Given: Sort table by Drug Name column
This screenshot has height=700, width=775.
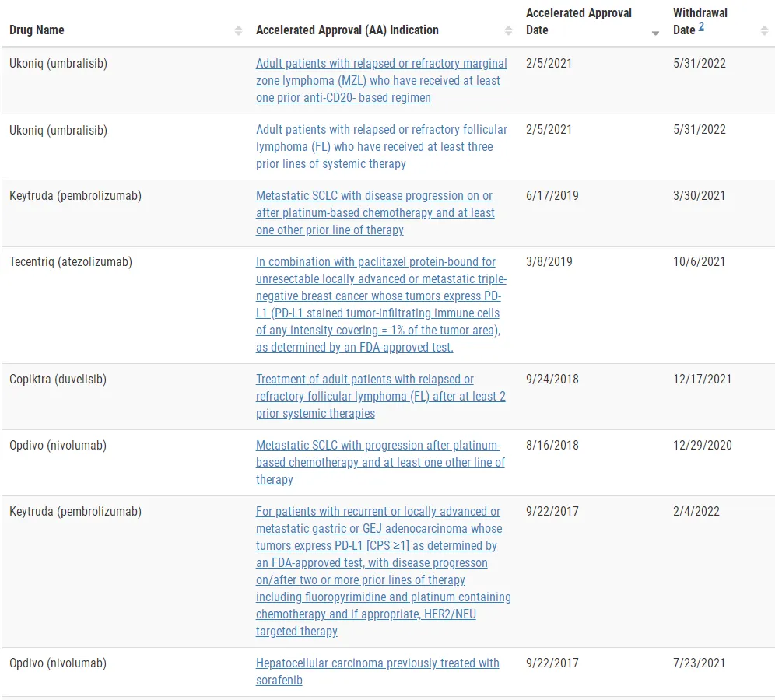Looking at the screenshot, I should tap(238, 30).
